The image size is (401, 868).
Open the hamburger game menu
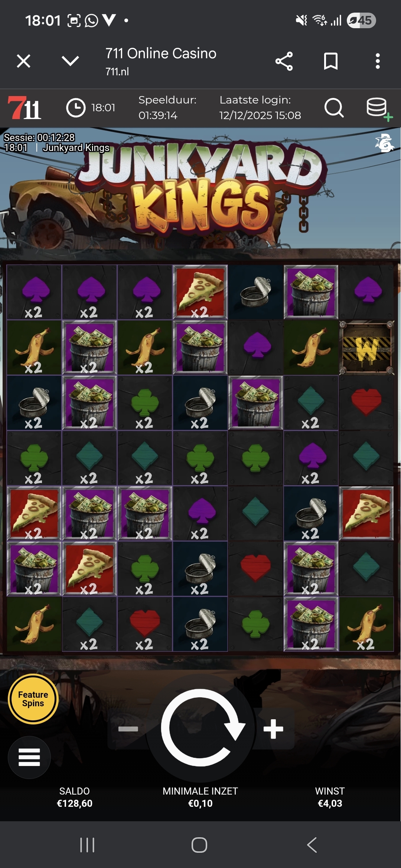(x=29, y=757)
